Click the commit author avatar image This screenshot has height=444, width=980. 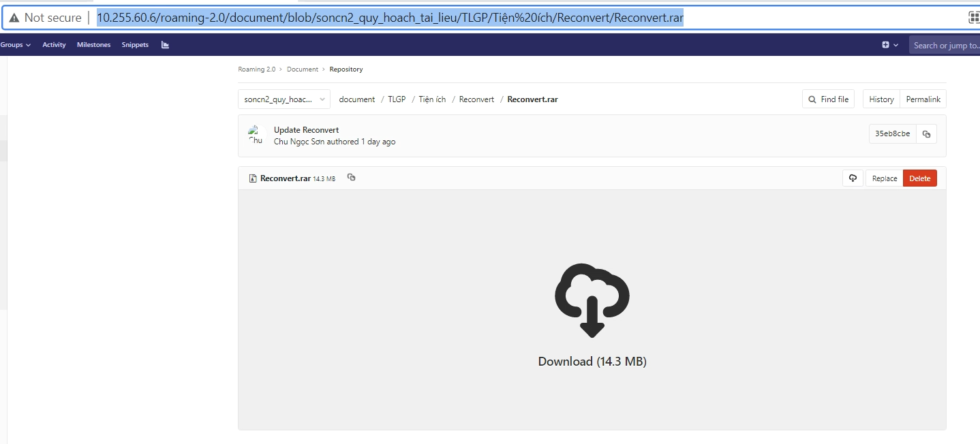coord(256,135)
